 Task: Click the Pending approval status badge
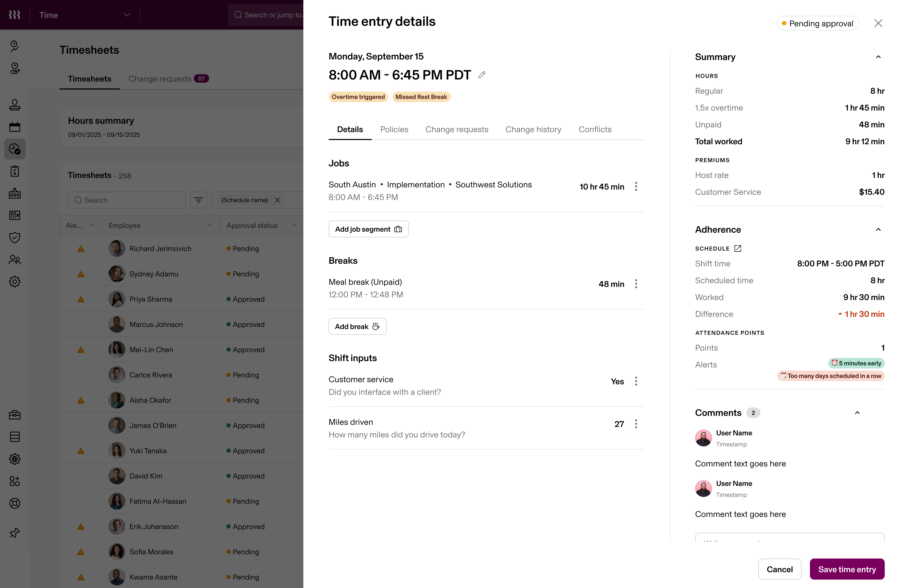click(818, 23)
